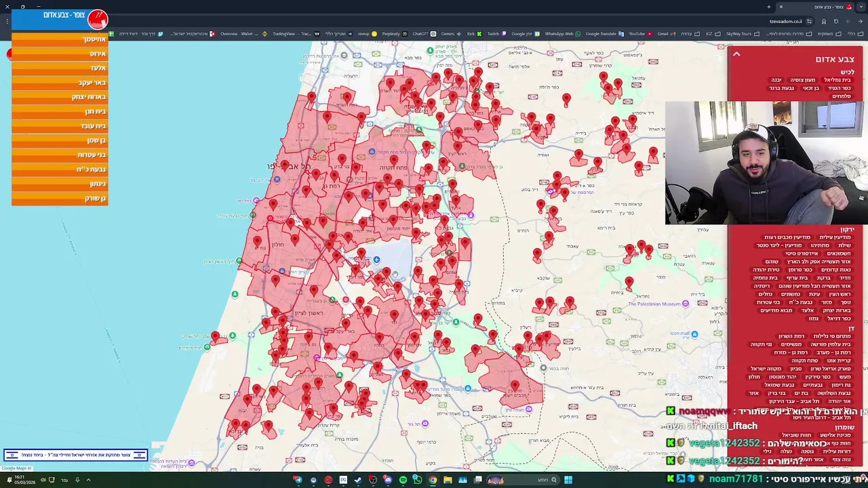Open the Gemini bookmark
The width and height of the screenshot is (868, 488).
[450, 34]
